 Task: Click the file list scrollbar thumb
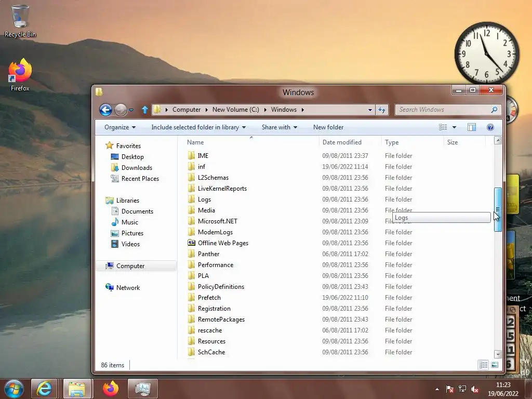click(x=498, y=210)
